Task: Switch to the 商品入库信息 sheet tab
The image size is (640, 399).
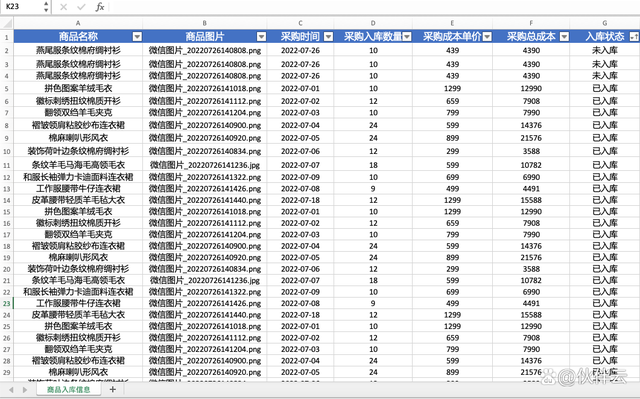Action: tap(69, 389)
